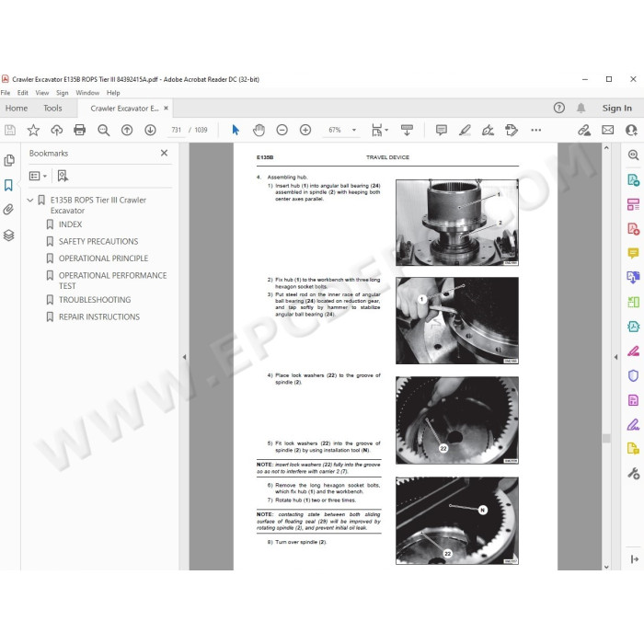Open bookmarks options dropdown

(38, 177)
